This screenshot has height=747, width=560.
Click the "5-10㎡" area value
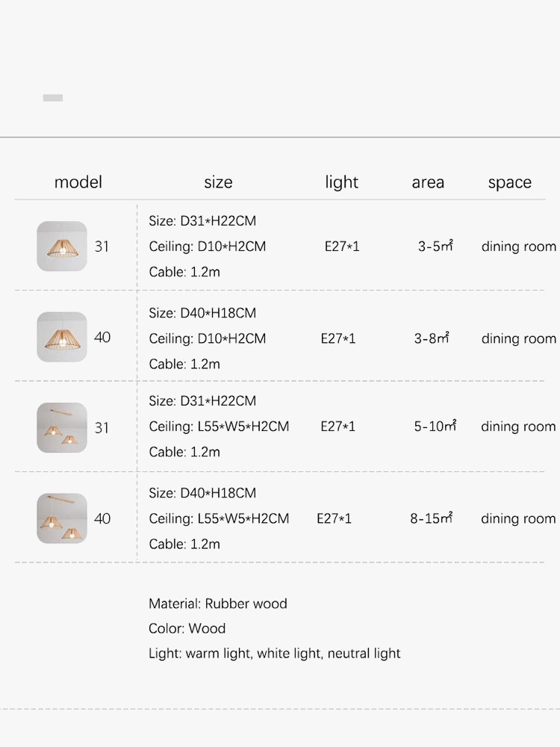pos(435,427)
